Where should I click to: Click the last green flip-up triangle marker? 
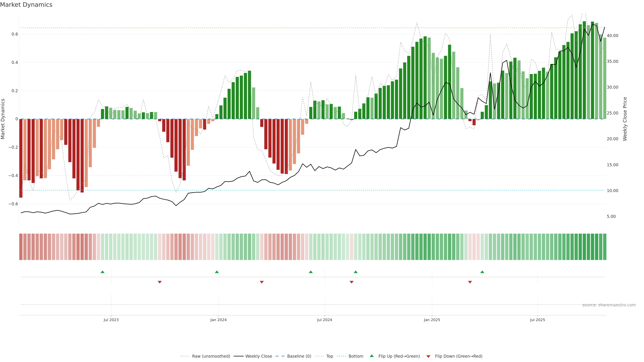[x=482, y=272]
